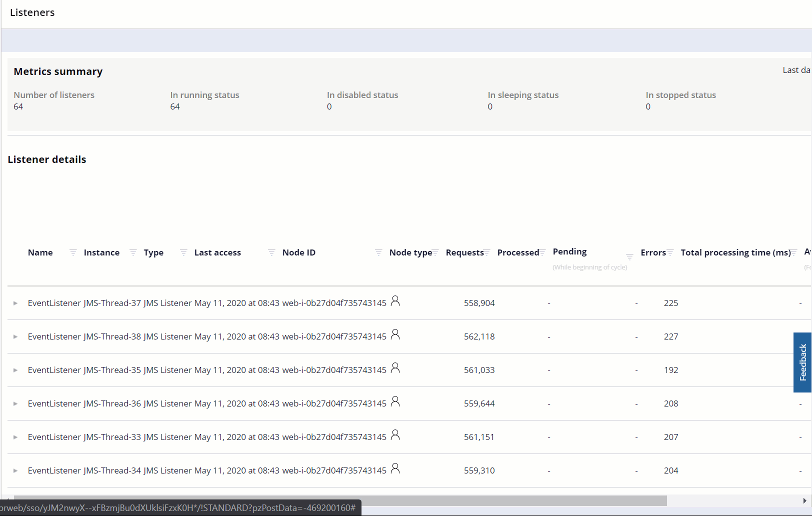This screenshot has width=812, height=516.
Task: Sort by the Last access column header
Action: (217, 252)
